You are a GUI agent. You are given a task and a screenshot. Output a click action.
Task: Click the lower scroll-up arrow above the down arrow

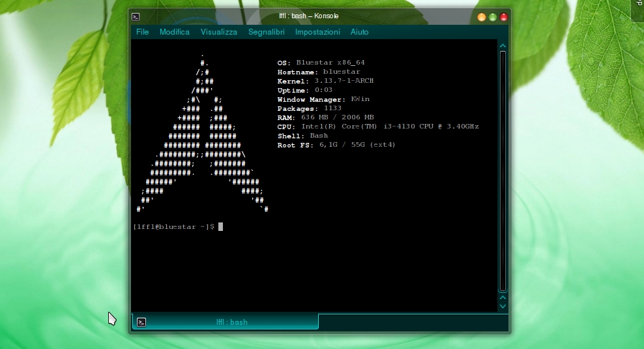click(503, 297)
